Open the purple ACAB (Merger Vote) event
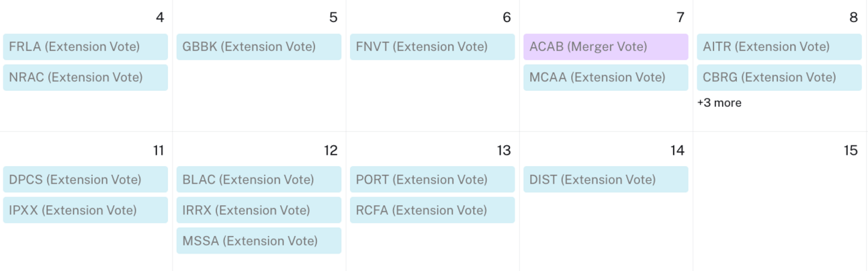The height and width of the screenshot is (271, 868). [606, 47]
